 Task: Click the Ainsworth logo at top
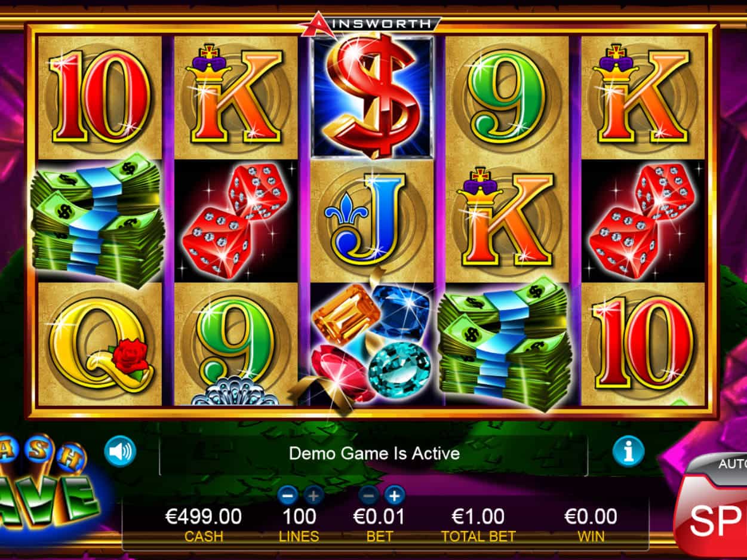(370, 23)
